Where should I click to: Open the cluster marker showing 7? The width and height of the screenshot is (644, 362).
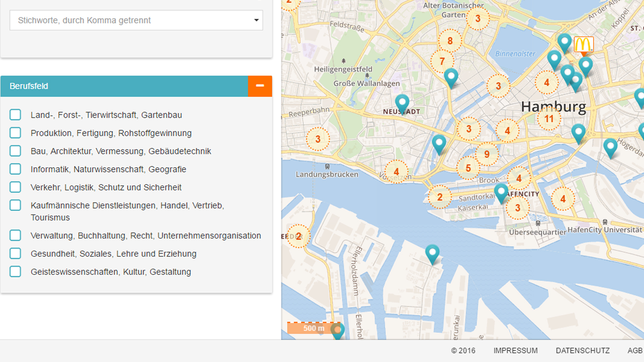click(442, 61)
